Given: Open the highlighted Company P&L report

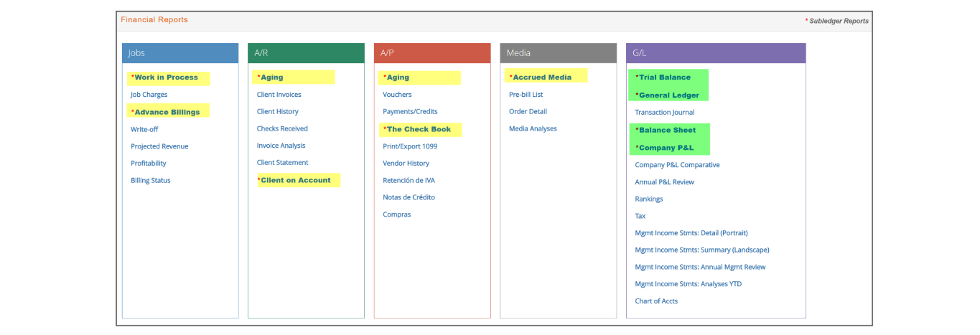Looking at the screenshot, I should coord(666,148).
